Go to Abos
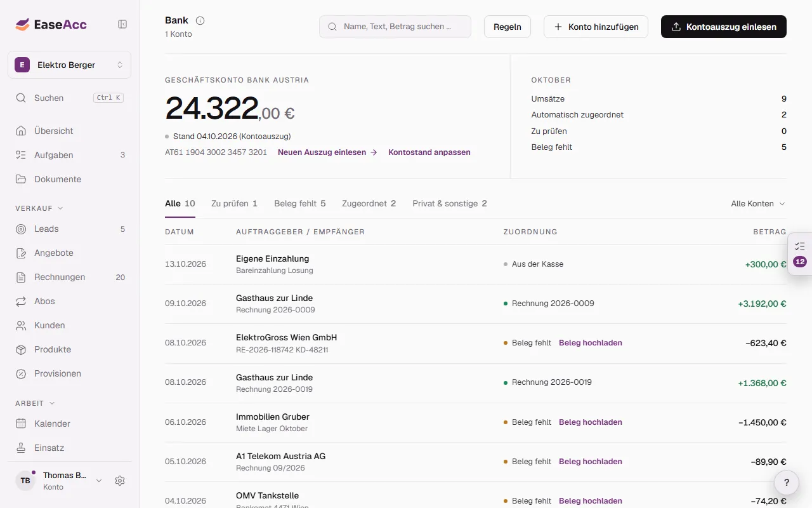This screenshot has width=812, height=508. (70, 301)
